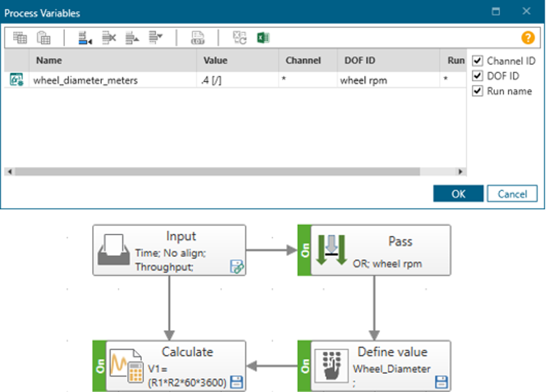The width and height of the screenshot is (546, 392).
Task: Toggle the Run name checkbox
Action: (478, 91)
